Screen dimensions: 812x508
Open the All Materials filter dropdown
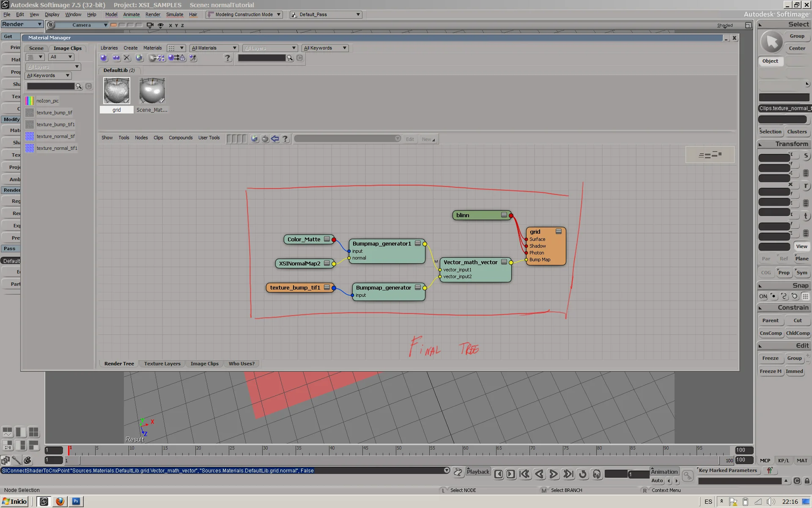point(214,48)
